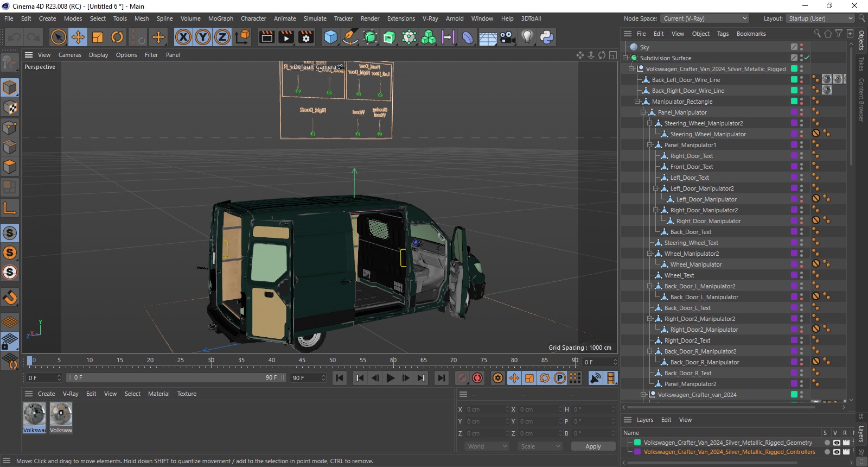Collapse Steering_Wheel_Manipulator2 node
Screen dimensions: 868x467
tap(649, 123)
